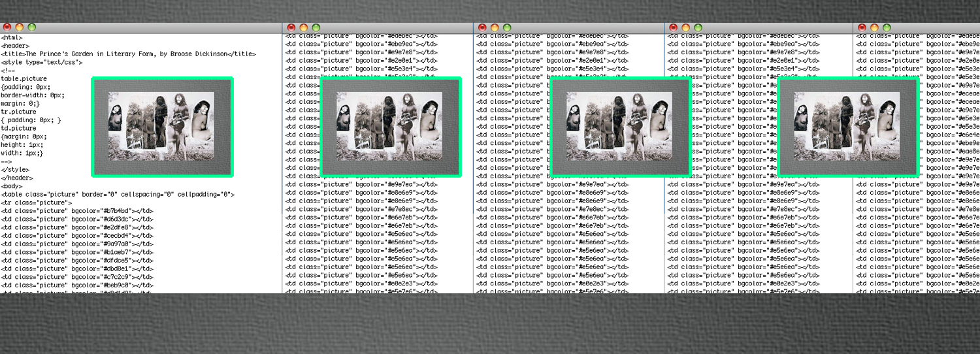This screenshot has height=354, width=980.
Task: Select the second green-bordered collage thumbnail
Action: pos(391,127)
